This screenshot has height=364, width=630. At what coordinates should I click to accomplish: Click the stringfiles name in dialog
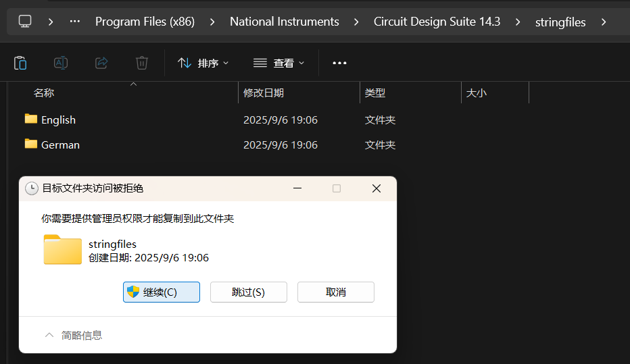click(112, 244)
